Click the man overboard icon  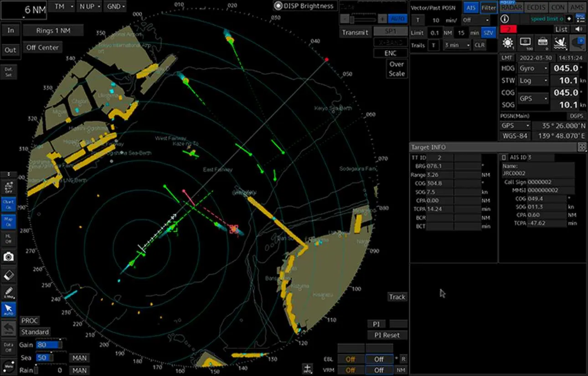pyautogui.click(x=560, y=43)
